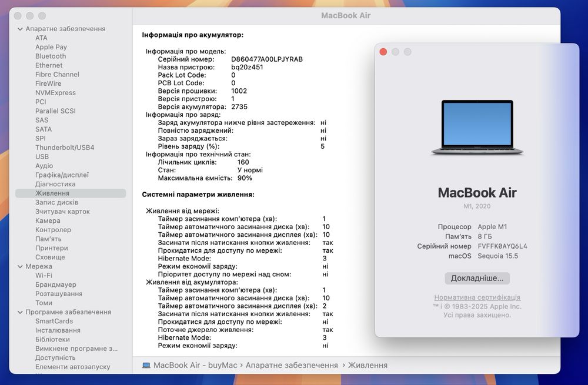
Task: Select Розташування in the sidebar
Action: point(58,294)
